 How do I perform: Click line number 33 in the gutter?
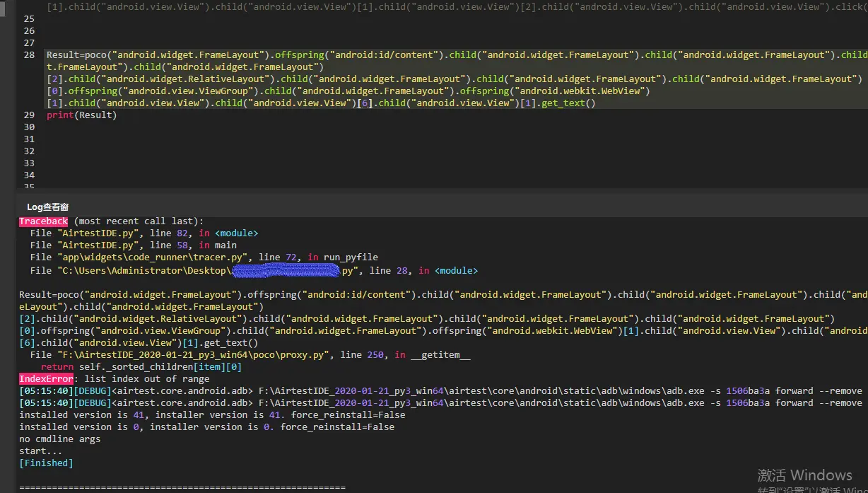tap(29, 163)
